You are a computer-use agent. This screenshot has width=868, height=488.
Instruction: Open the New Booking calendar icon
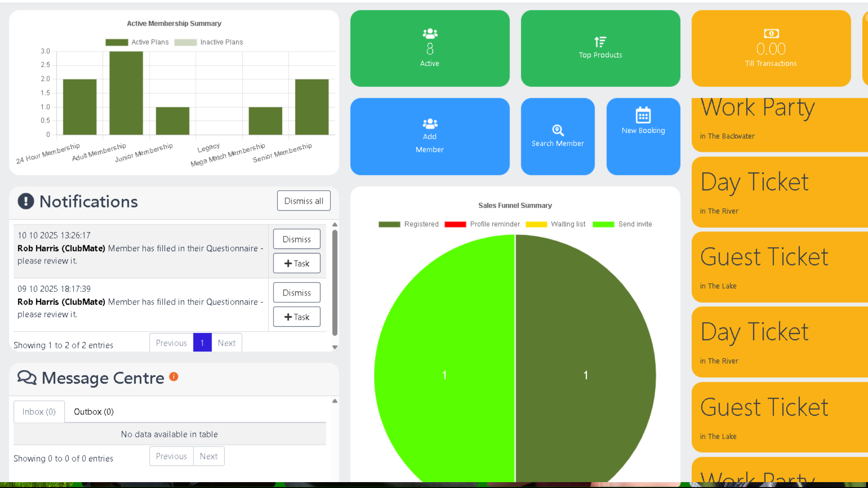643,115
